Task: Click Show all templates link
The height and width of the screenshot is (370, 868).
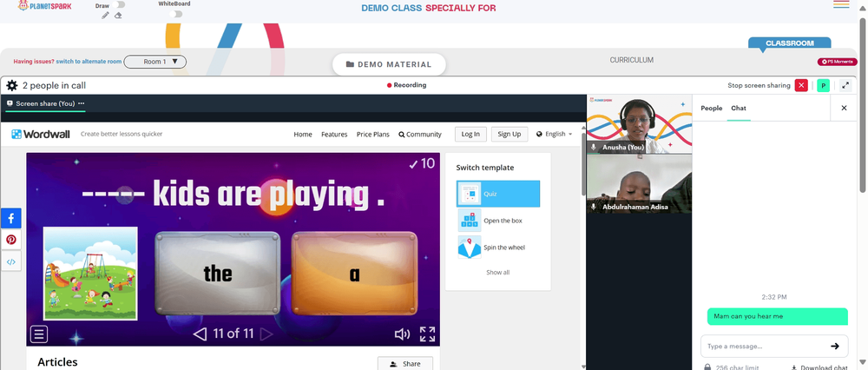Action: (497, 273)
